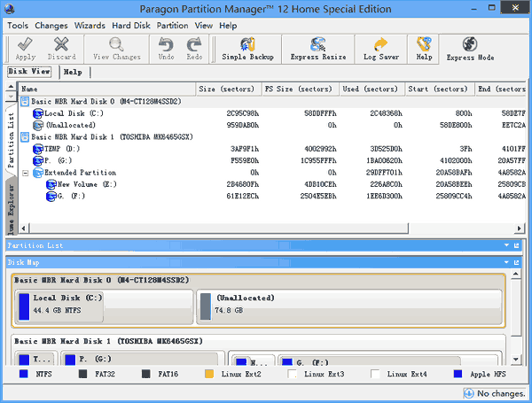
Task: Collapse the Disk Map panel header
Action: tap(505, 262)
